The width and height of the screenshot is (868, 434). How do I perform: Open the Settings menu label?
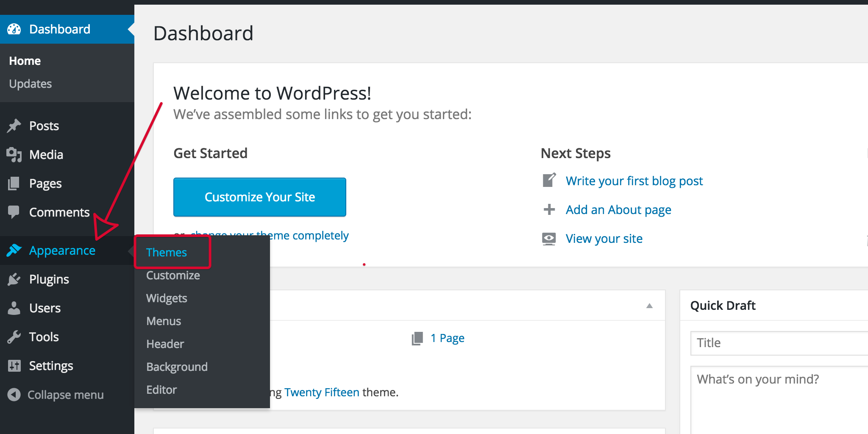(x=51, y=366)
